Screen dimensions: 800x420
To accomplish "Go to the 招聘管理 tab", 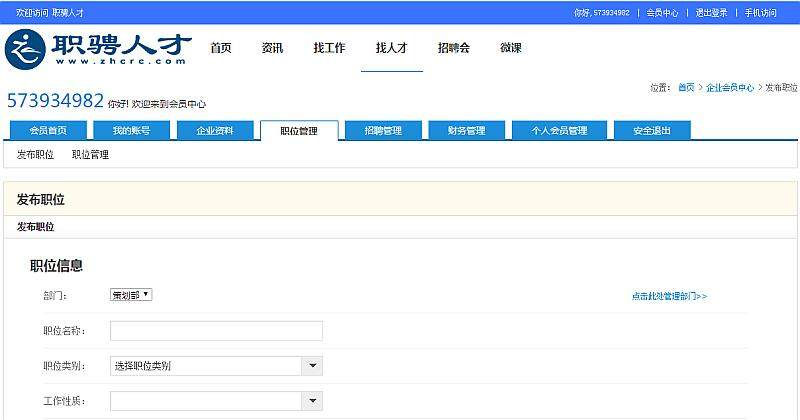I will click(x=383, y=131).
